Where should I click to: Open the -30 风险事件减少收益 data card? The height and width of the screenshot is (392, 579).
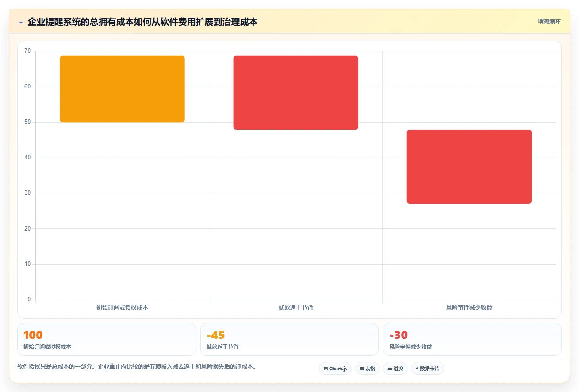tap(472, 339)
